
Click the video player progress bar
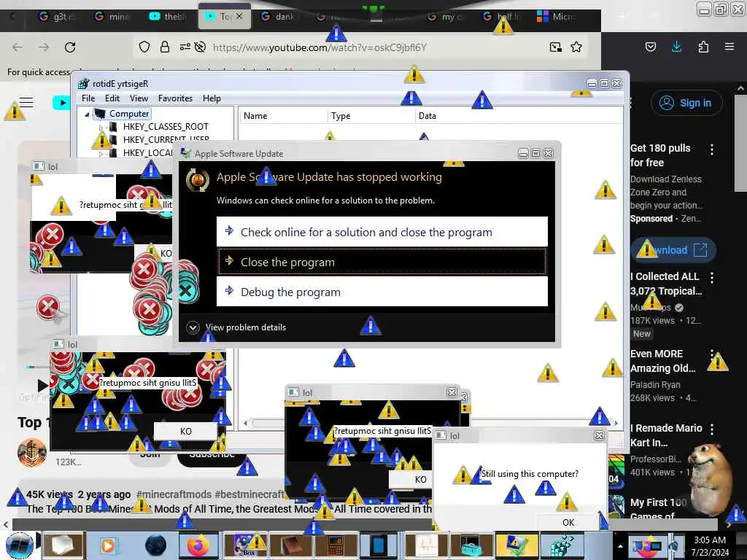click(38, 367)
